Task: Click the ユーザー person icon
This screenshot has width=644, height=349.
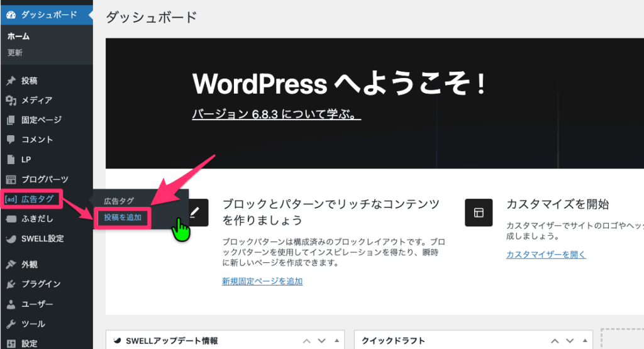Action: coord(11,304)
